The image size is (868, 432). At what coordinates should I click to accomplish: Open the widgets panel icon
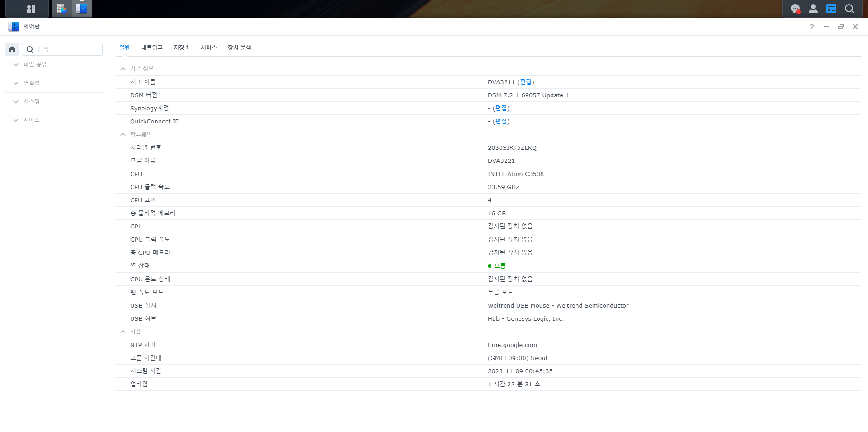pyautogui.click(x=831, y=9)
